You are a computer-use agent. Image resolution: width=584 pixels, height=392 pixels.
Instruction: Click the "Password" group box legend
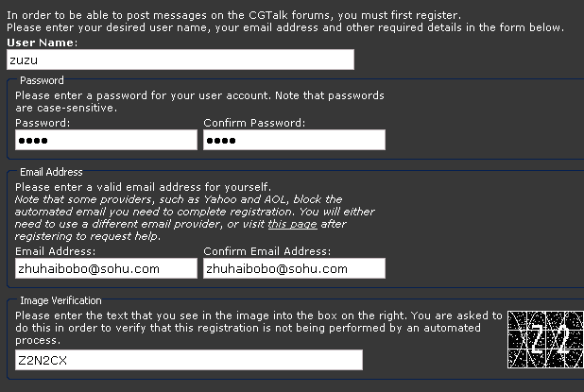42,80
